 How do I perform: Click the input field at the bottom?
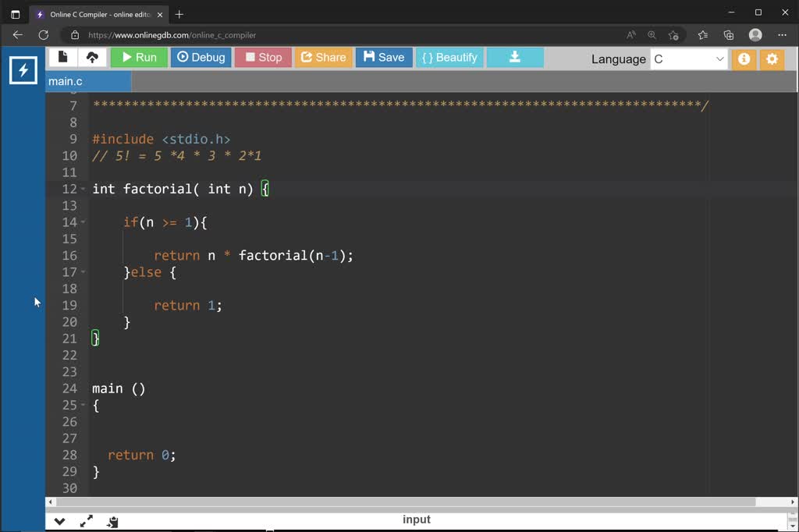pos(417,520)
